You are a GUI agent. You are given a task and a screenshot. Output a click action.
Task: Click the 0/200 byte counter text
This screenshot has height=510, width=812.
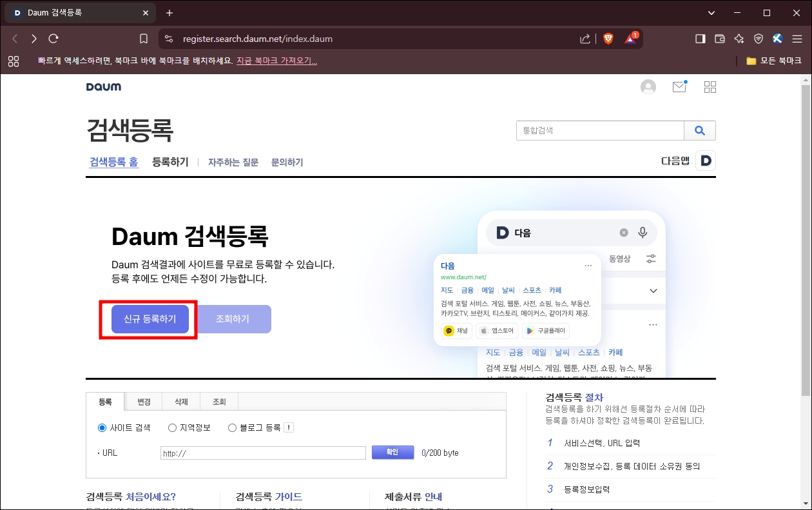point(440,453)
